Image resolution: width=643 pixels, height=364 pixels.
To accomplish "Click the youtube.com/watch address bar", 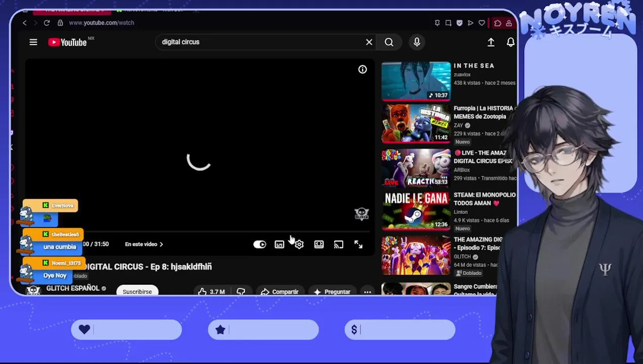I will 101,23.
